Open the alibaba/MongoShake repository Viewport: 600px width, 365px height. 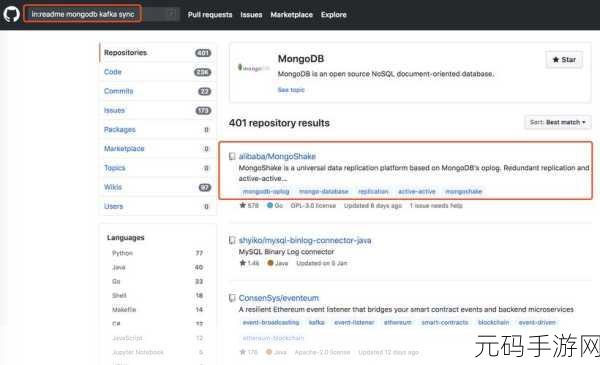277,156
